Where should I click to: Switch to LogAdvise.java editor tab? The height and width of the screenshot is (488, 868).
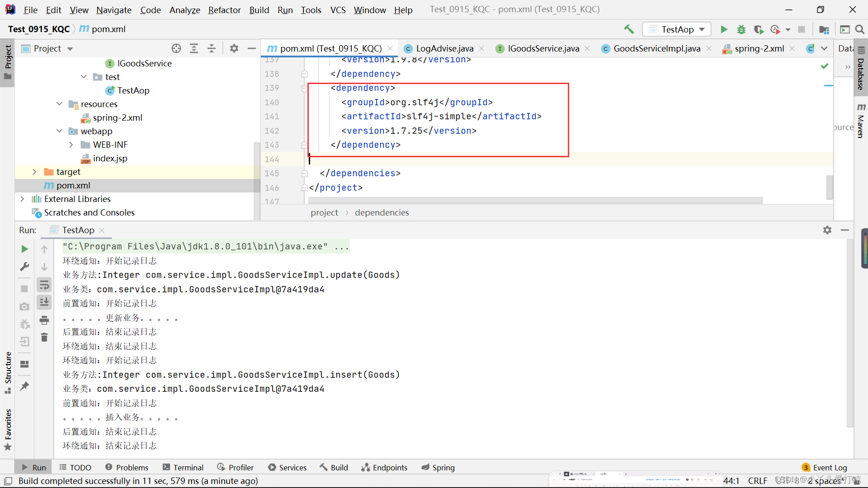click(444, 48)
